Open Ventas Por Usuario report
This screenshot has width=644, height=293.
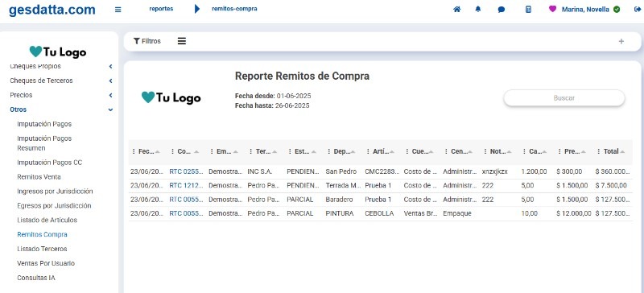(46, 263)
